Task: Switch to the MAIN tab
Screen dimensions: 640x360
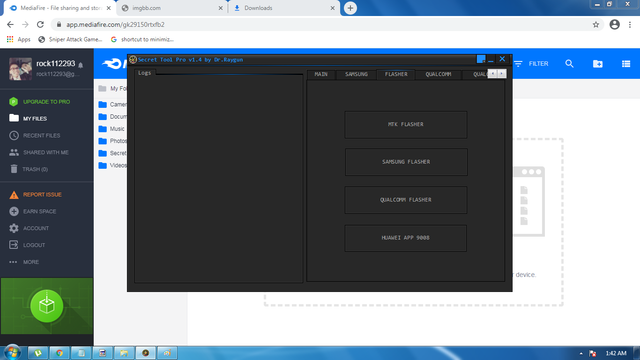Action: point(321,74)
